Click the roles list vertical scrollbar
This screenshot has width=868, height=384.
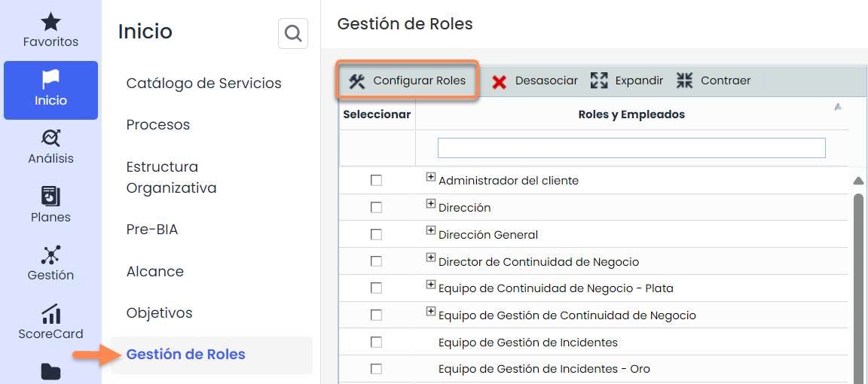[x=858, y=286]
